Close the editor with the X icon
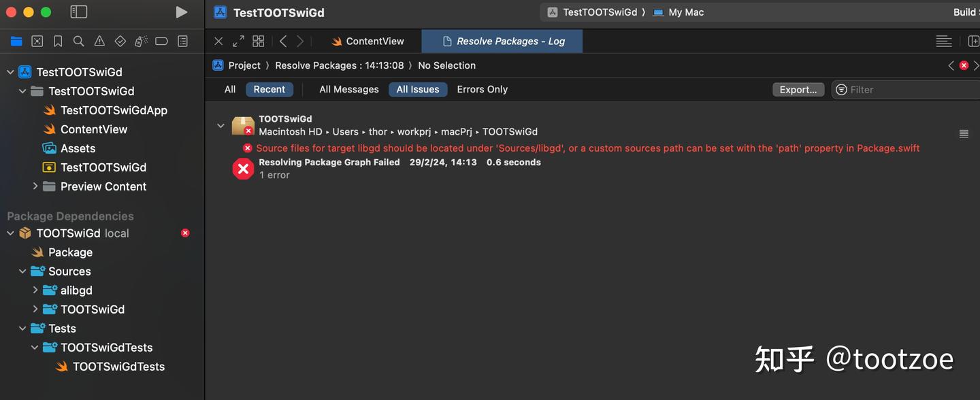 click(218, 41)
